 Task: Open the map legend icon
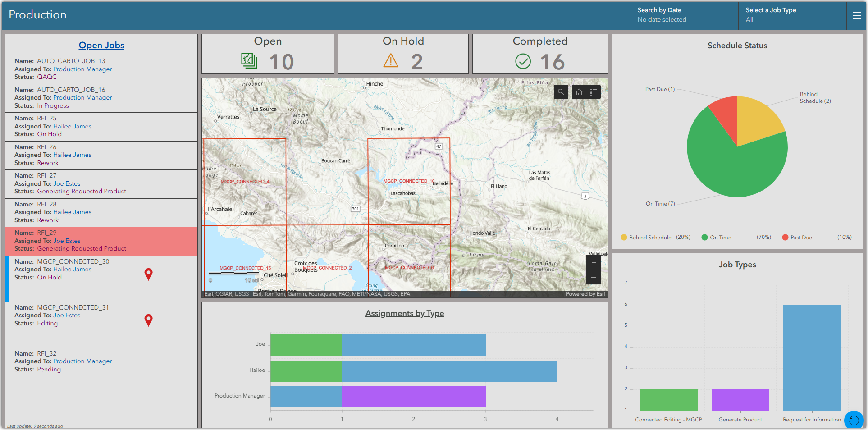pos(594,91)
